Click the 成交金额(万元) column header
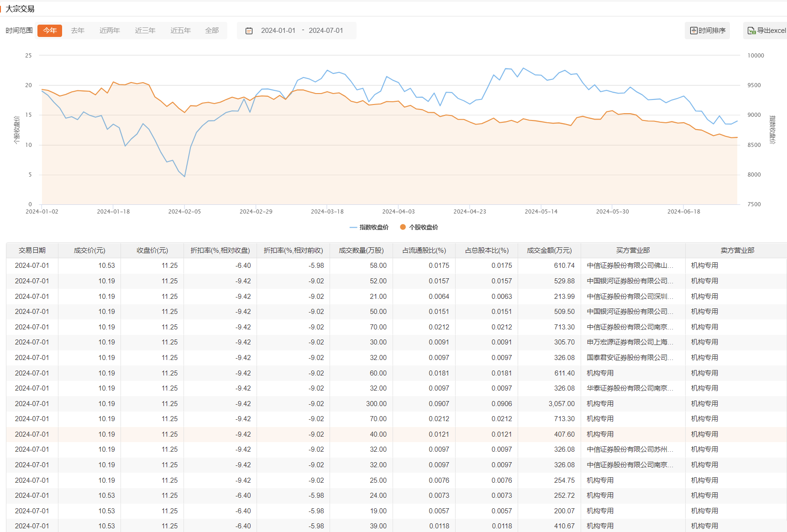Image resolution: width=787 pixels, height=532 pixels. 549,250
